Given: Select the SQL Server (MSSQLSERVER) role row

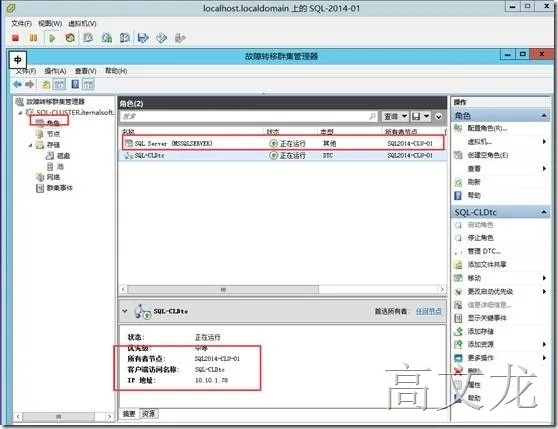Looking at the screenshot, I should pyautogui.click(x=283, y=143).
